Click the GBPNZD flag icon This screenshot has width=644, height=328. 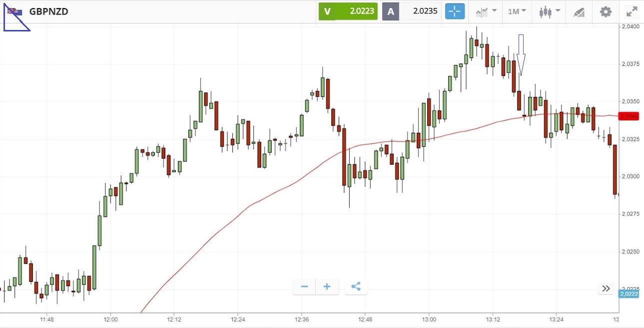coord(14,11)
